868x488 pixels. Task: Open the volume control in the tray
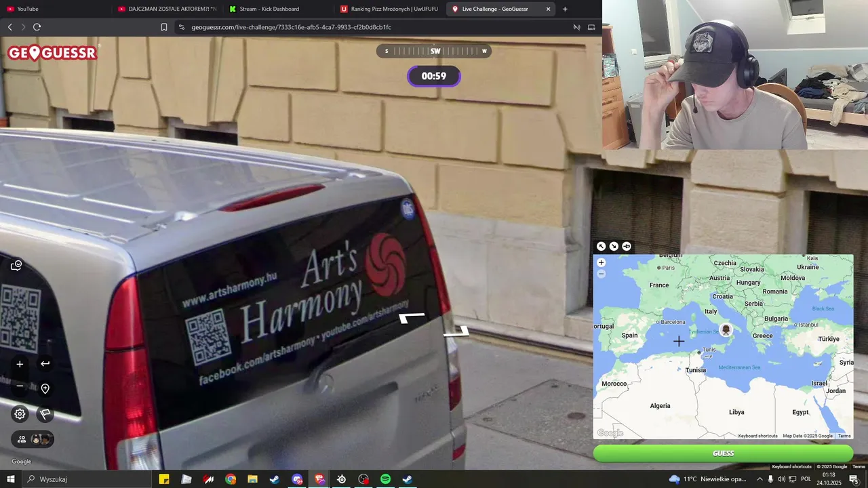tap(781, 479)
